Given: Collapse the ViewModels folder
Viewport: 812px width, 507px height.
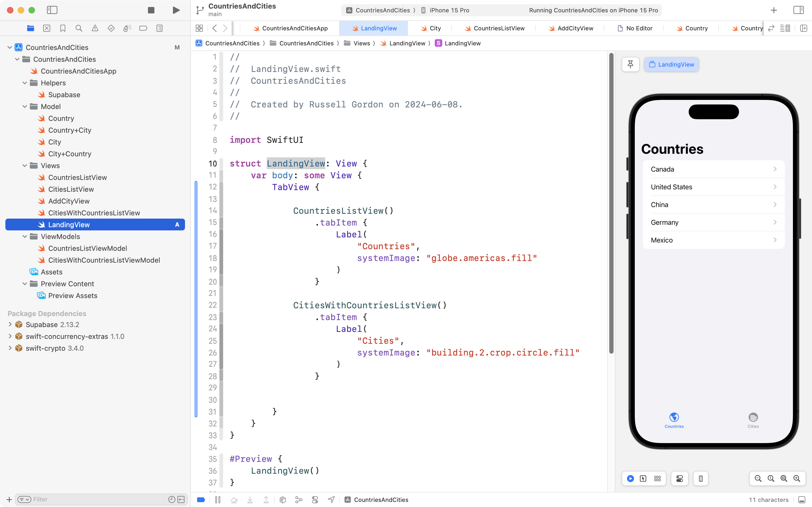Looking at the screenshot, I should 24,236.
